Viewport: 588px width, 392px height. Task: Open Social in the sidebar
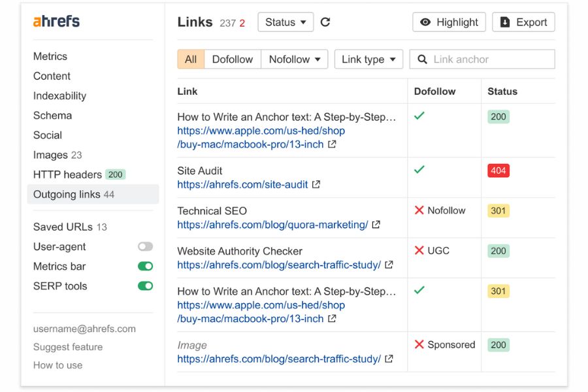tap(48, 135)
